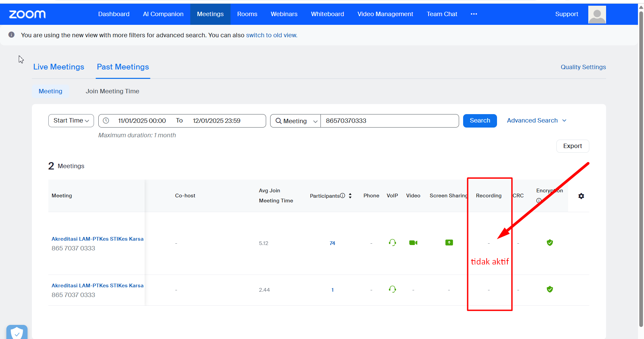This screenshot has height=339, width=644.
Task: Click Video camera icon in first meeting row
Action: [413, 243]
